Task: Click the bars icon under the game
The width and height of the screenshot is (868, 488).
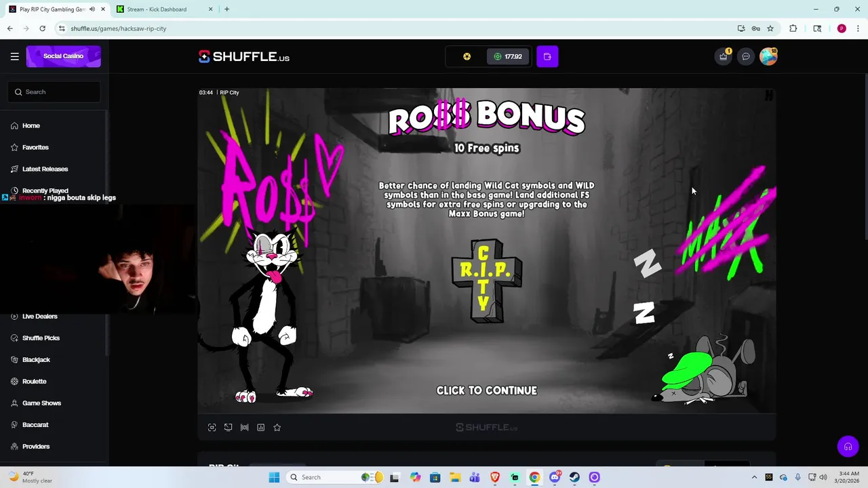Action: pyautogui.click(x=245, y=428)
